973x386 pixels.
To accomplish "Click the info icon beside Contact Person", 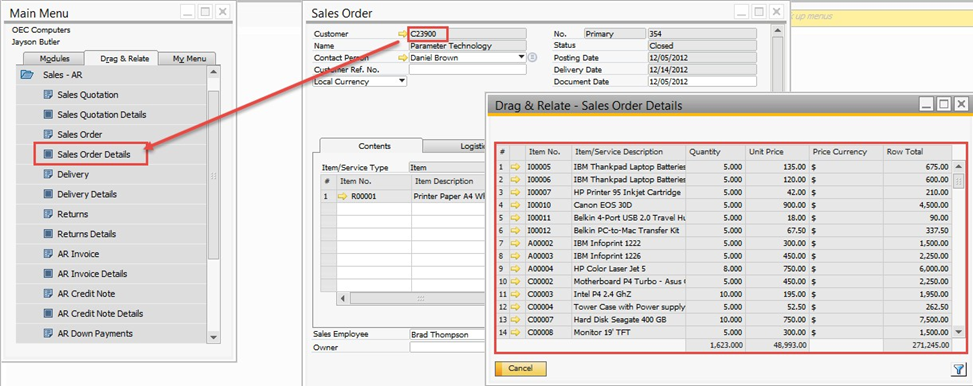I will pos(532,58).
